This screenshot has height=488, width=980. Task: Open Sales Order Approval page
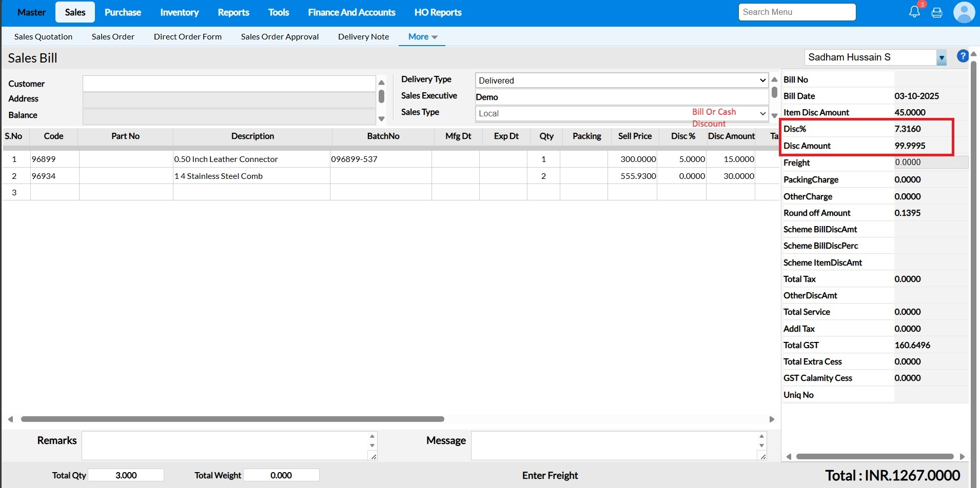[x=280, y=37]
